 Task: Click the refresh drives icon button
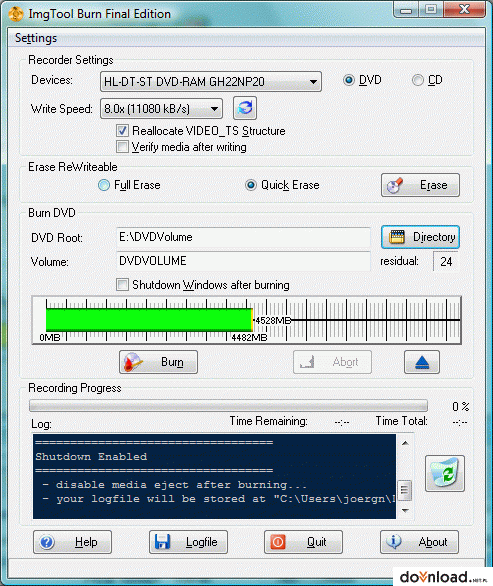click(245, 108)
